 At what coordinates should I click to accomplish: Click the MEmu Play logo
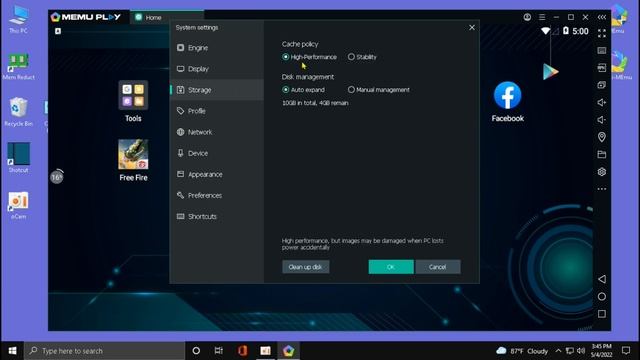pos(86,17)
